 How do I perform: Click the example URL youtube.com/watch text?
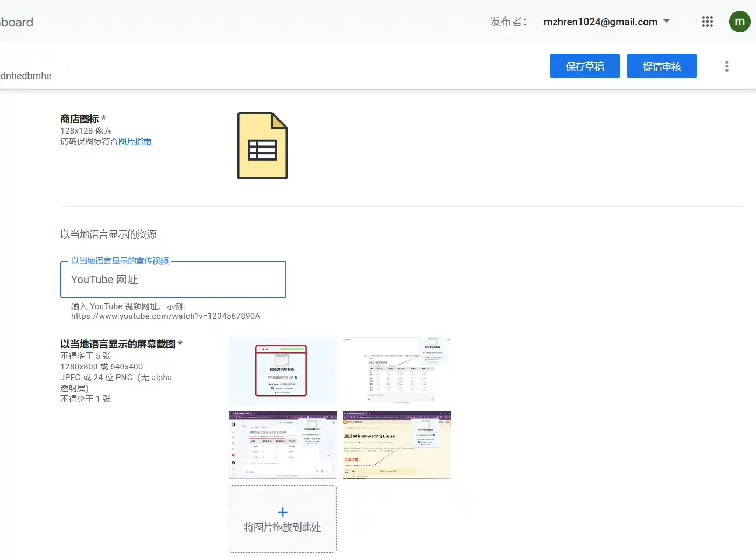166,316
